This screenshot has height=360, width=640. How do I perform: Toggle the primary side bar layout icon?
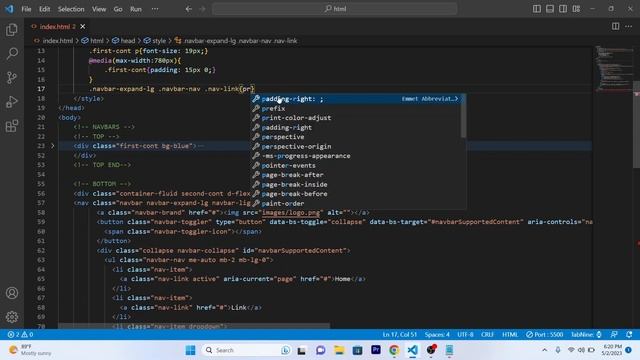pyautogui.click(x=537, y=9)
